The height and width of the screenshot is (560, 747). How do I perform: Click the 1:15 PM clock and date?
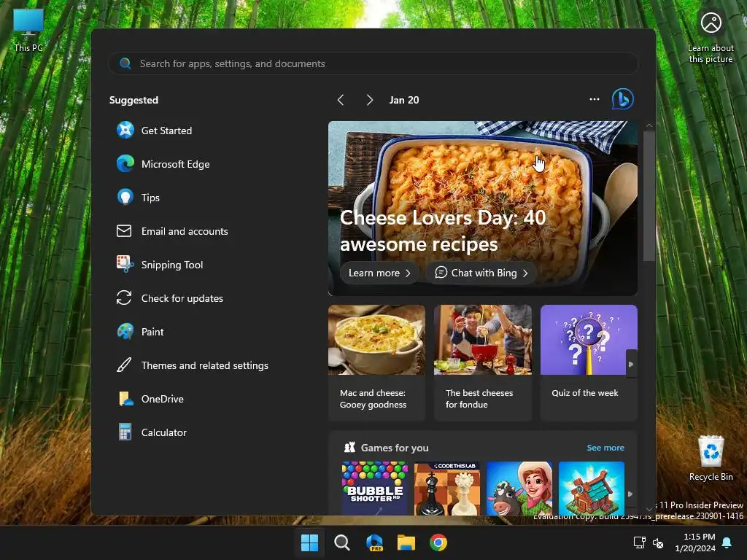[x=695, y=542]
